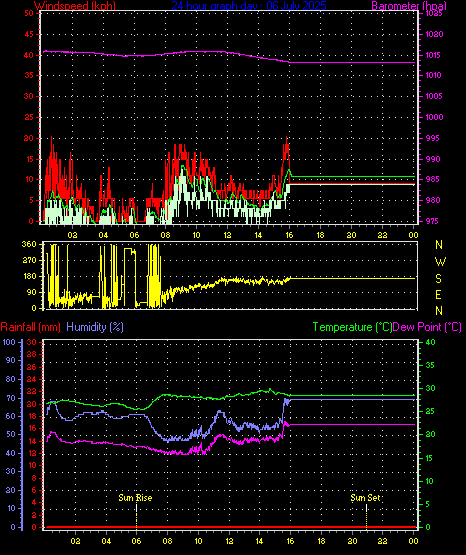Click the Sun Rise marker label
This screenshot has width=466, height=555.
135,498
